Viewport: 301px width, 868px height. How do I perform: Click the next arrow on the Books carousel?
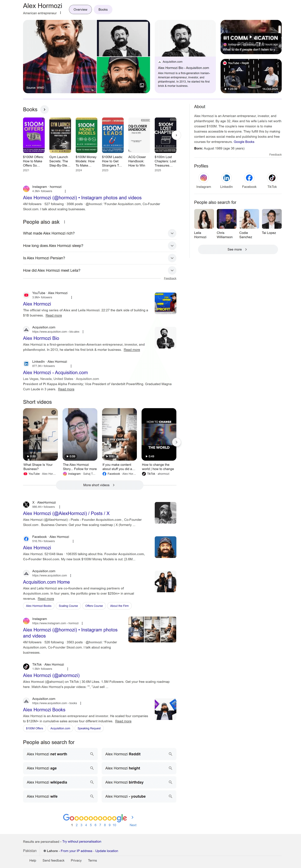[x=176, y=135]
